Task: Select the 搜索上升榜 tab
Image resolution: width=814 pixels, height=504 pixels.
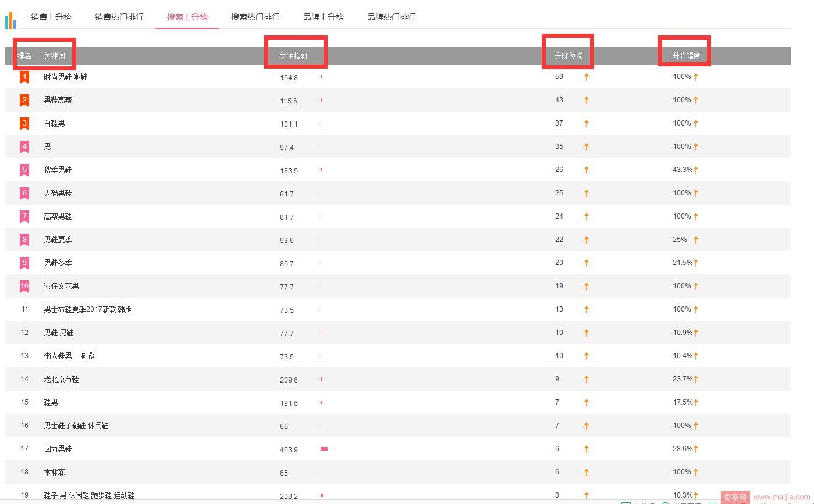Action: [x=187, y=17]
